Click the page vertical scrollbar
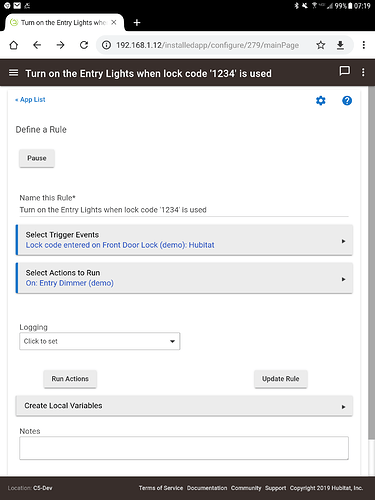This screenshot has width=375, height=500. 371,263
